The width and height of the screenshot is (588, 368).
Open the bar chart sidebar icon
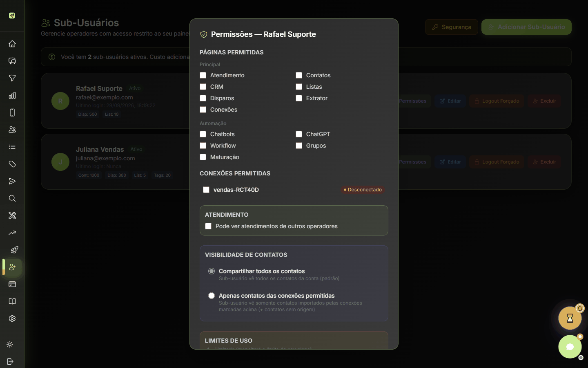coord(12,95)
